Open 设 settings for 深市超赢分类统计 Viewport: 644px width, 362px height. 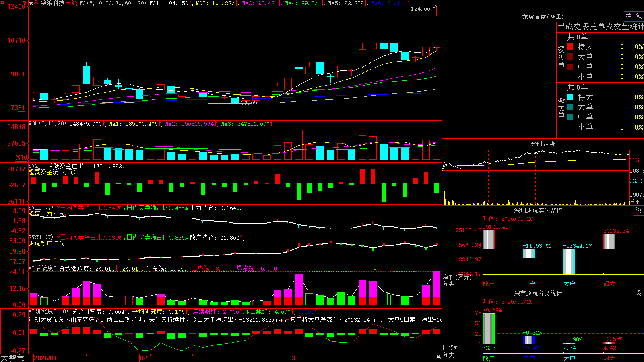(x=639, y=293)
